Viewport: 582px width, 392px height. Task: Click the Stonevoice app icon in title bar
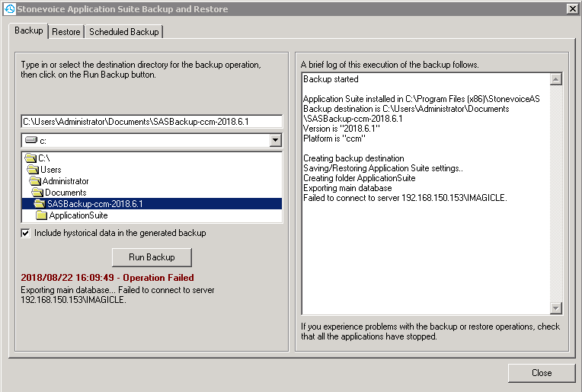pos(10,8)
